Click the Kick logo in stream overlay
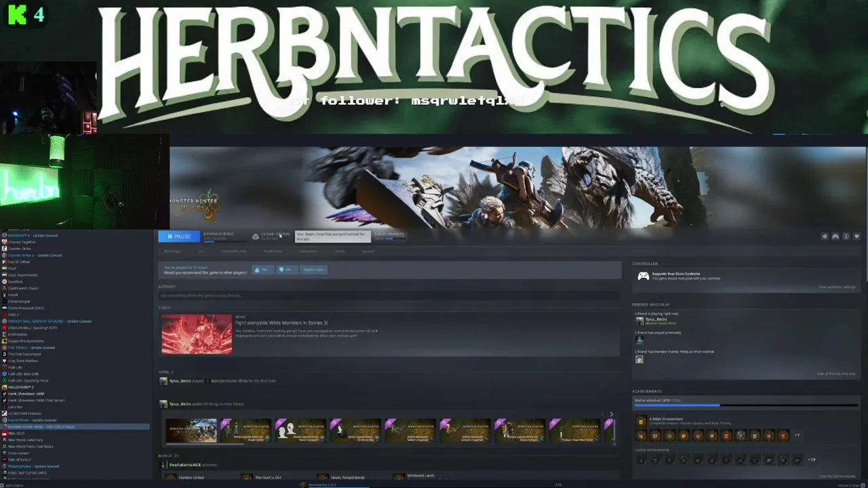Screen dimensions: 868x488 (17, 14)
